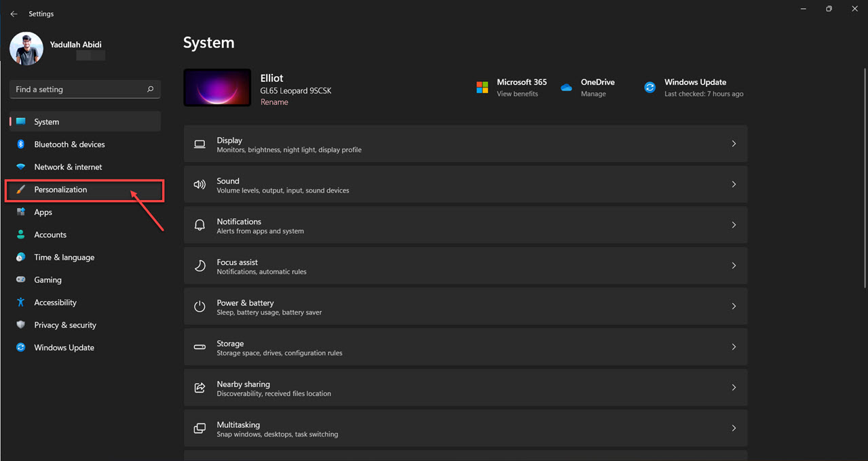This screenshot has width=868, height=461.
Task: Open Bluetooth & devices icon in sidebar
Action: coord(20,144)
